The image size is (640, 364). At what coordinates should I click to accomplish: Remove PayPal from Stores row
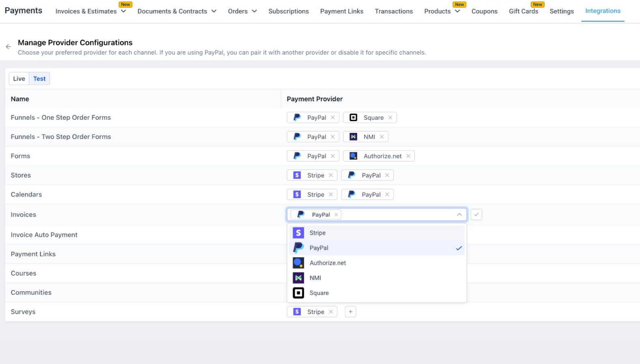[387, 175]
